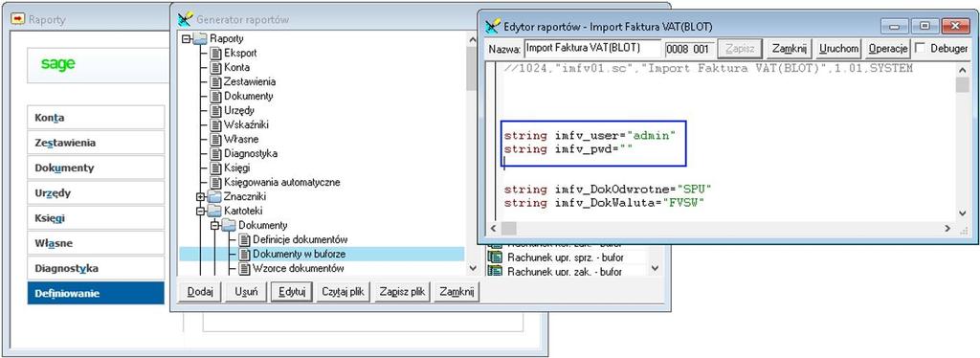This screenshot has height=358, width=980.
Task: Click the Zestawienia tree document icon
Action: click(215, 82)
